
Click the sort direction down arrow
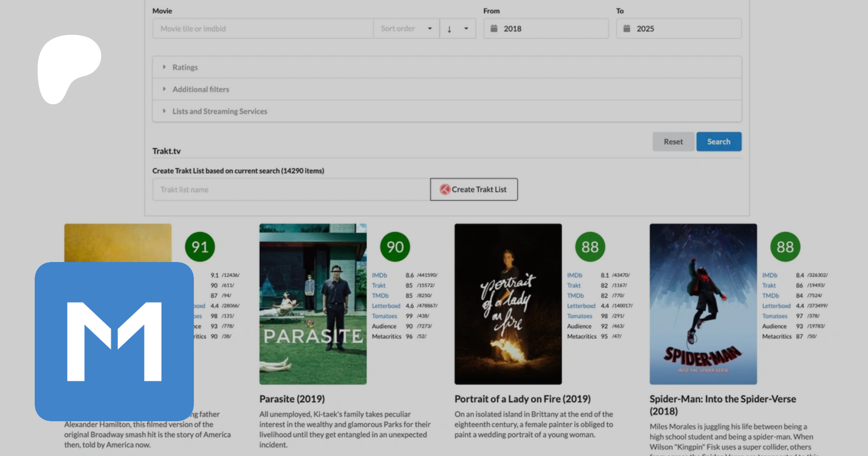coord(449,29)
